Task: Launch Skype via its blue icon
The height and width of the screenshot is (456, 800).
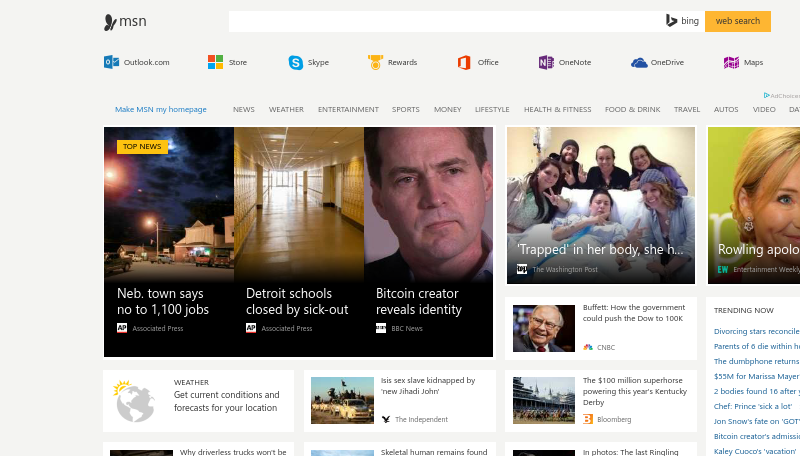Action: tap(295, 62)
